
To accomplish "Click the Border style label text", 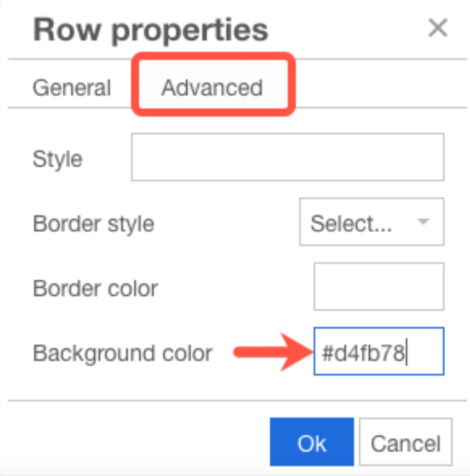I will click(93, 224).
